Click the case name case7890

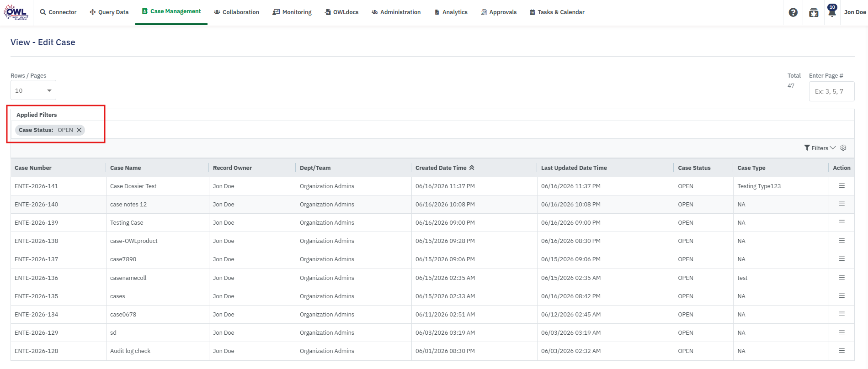pos(123,259)
